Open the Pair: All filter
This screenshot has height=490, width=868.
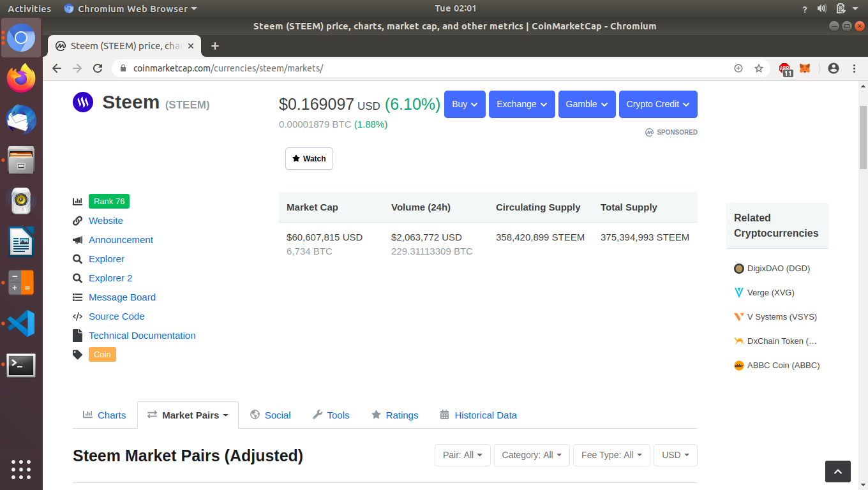tap(463, 455)
